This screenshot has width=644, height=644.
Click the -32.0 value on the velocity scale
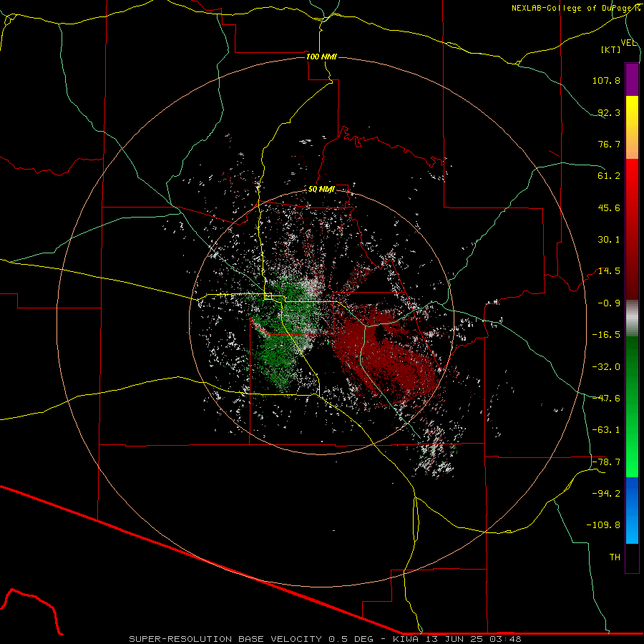coord(606,367)
